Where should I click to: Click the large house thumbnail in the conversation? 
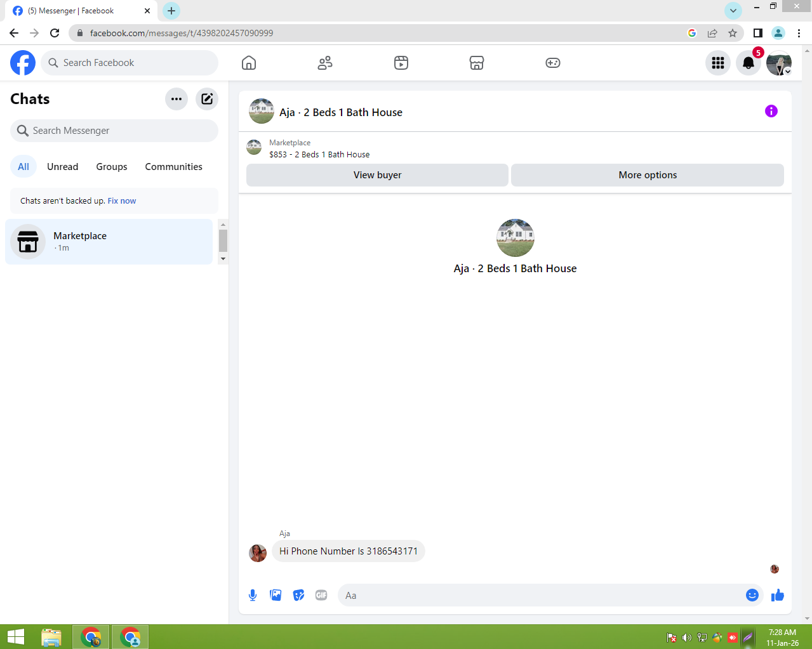point(516,238)
